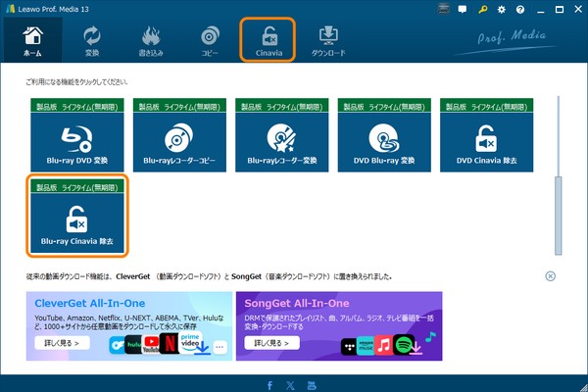Open the DVD Blu-ray 変換 module
This screenshot has height=392, width=588.
pos(384,135)
